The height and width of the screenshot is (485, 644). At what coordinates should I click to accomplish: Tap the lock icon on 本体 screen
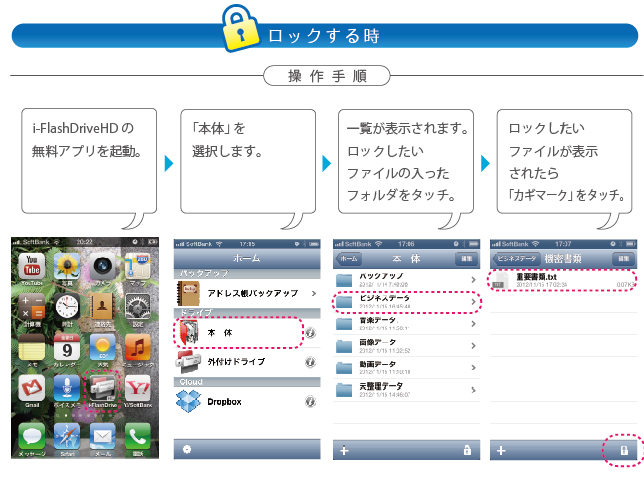pos(467,450)
